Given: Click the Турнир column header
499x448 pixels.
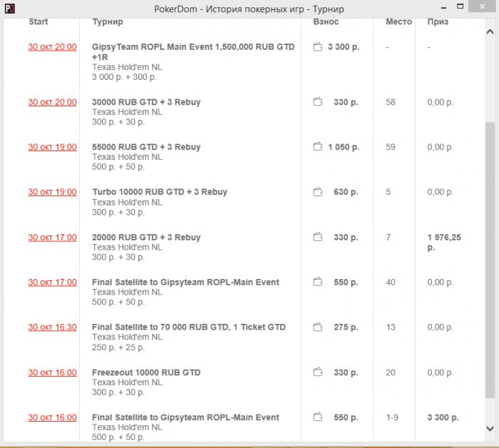Looking at the screenshot, I should (x=108, y=22).
